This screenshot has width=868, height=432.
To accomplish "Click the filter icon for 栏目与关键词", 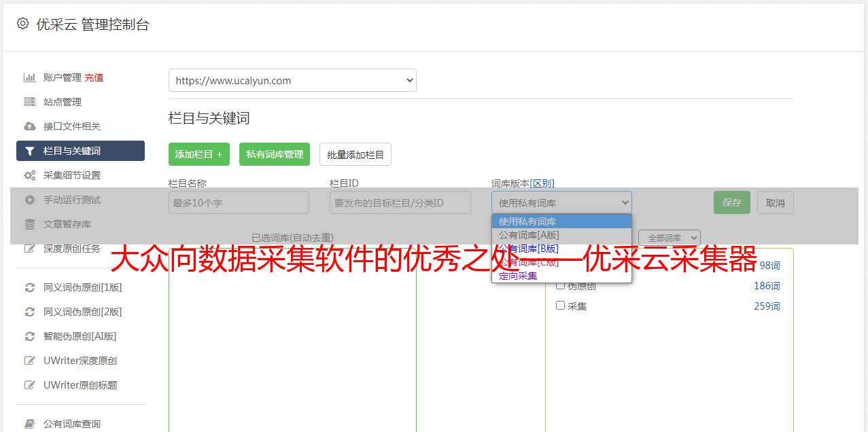I will click(x=30, y=151).
